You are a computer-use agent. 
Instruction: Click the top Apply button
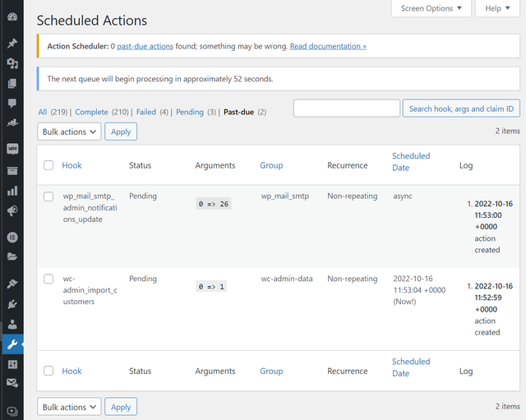click(121, 132)
